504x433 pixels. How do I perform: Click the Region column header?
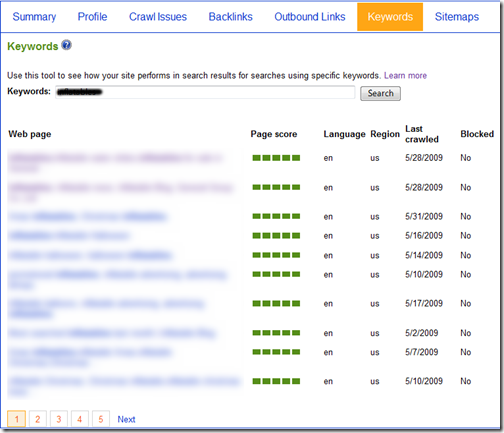[385, 134]
